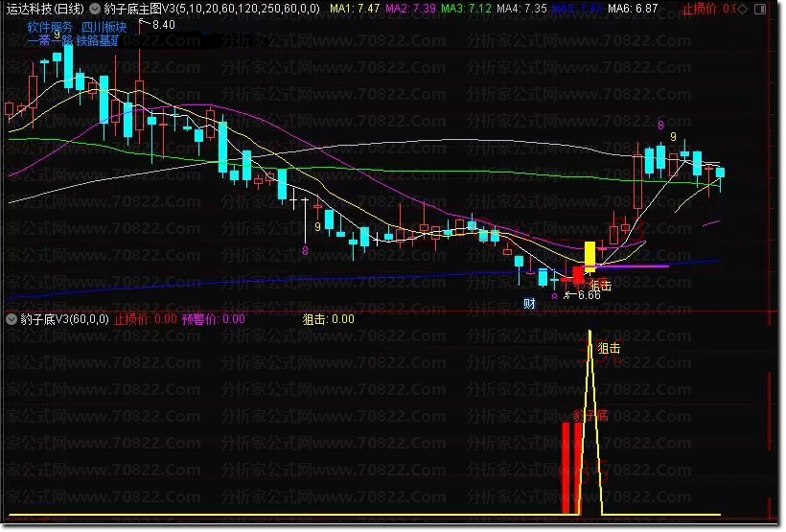The width and height of the screenshot is (786, 532).
Task: Open the 铁路基建 concept tag
Action: pyautogui.click(x=97, y=40)
